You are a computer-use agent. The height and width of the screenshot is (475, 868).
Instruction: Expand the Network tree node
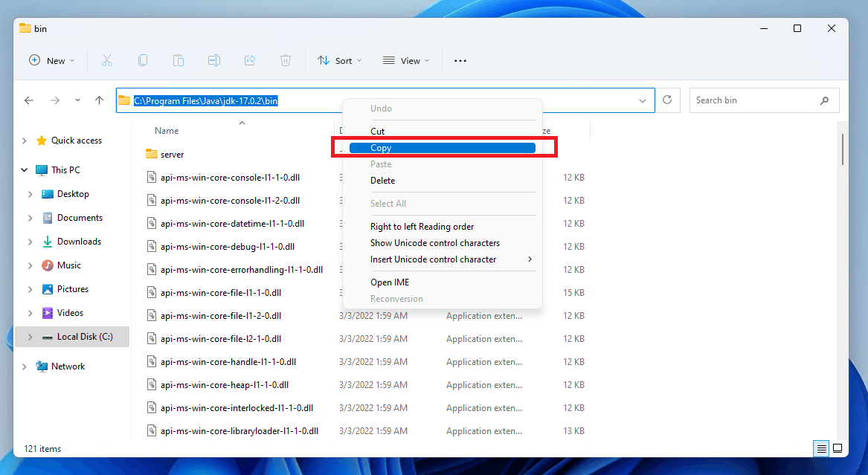click(x=24, y=366)
